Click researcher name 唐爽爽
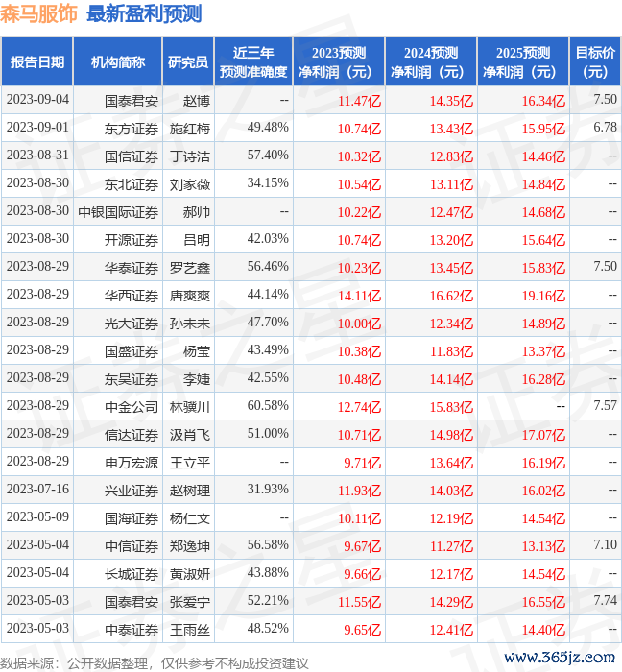Screen dimensions: 622x672 click(190, 296)
